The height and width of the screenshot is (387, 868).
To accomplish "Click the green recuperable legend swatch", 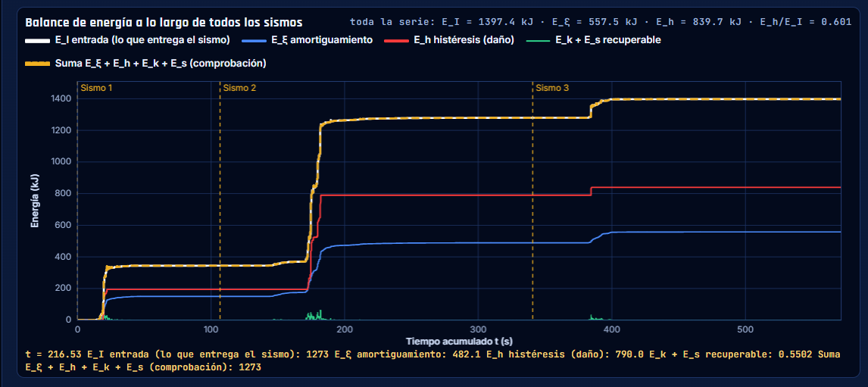I will coord(539,40).
